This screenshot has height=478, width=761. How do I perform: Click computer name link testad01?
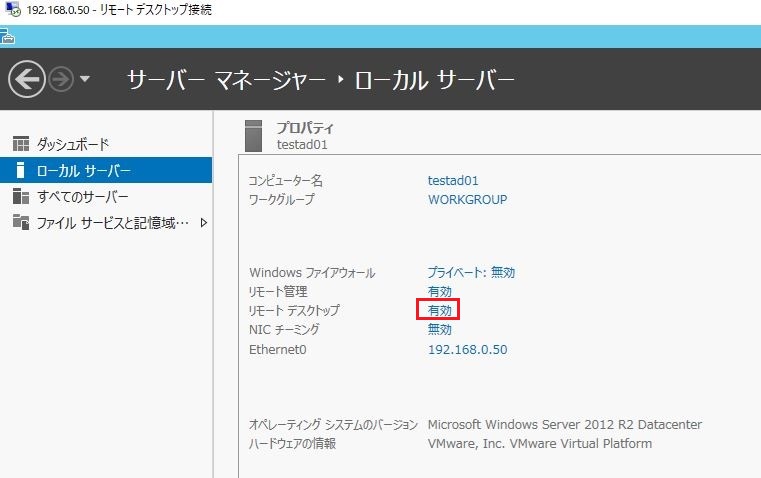pos(453,181)
